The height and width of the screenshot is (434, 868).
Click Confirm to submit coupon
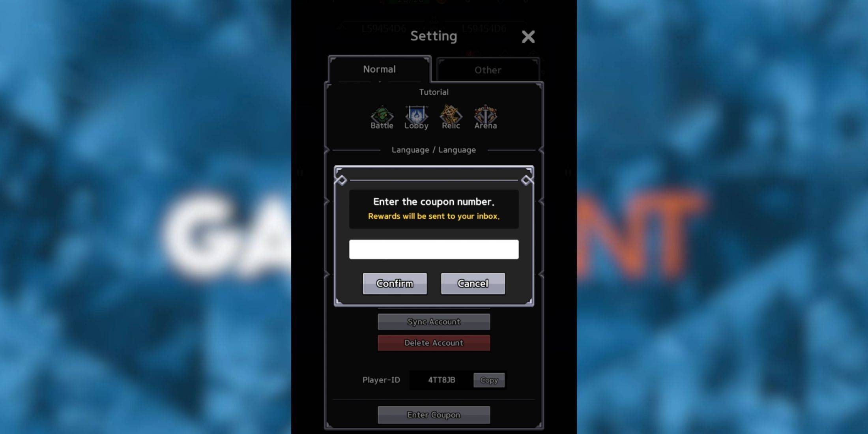pyautogui.click(x=394, y=283)
